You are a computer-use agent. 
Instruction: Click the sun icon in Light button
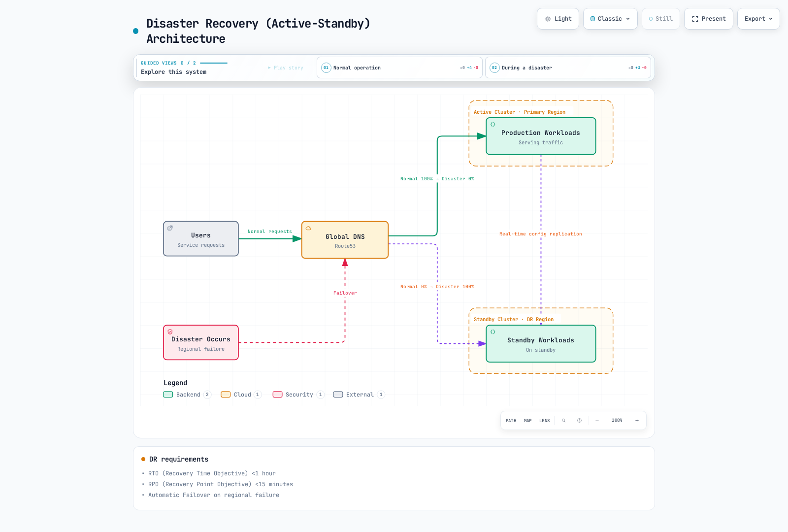(548, 19)
